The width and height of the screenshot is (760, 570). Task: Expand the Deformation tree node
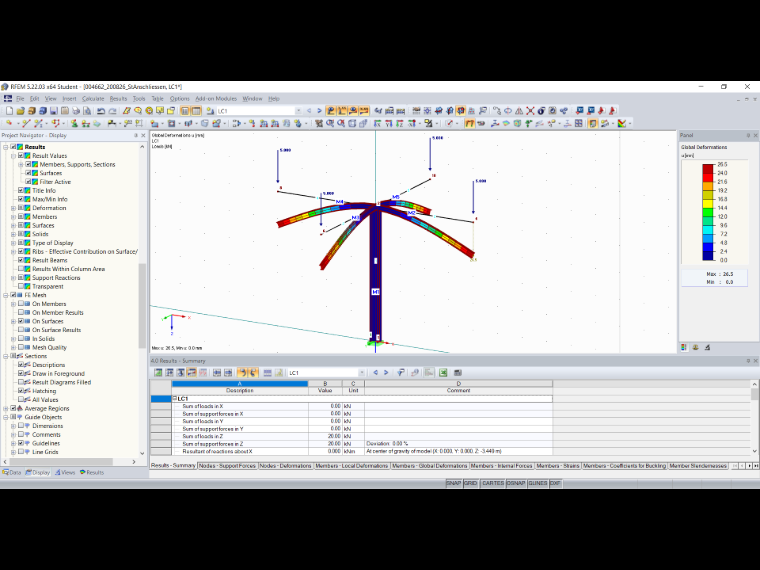point(14,208)
